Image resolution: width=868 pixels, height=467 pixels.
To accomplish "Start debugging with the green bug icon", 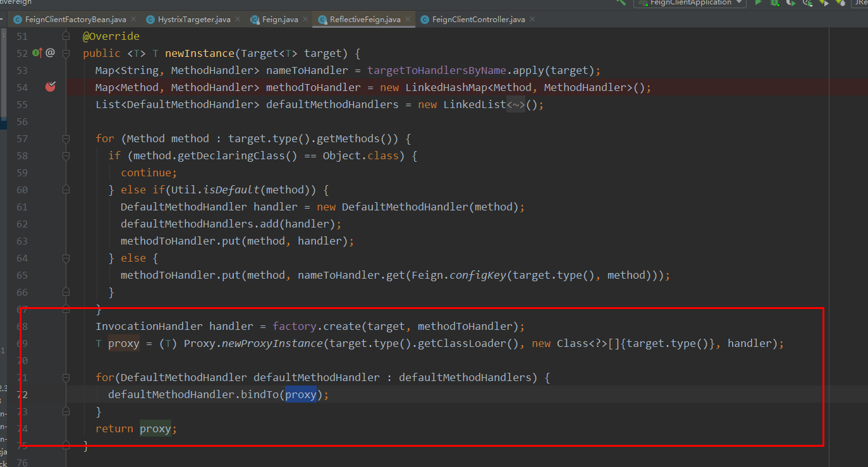I will tap(774, 3).
